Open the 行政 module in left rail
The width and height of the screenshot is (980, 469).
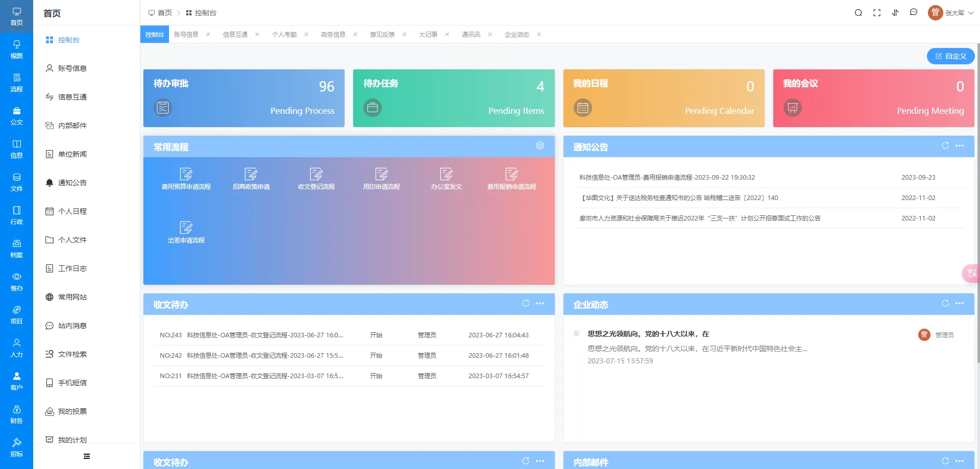[x=16, y=215]
